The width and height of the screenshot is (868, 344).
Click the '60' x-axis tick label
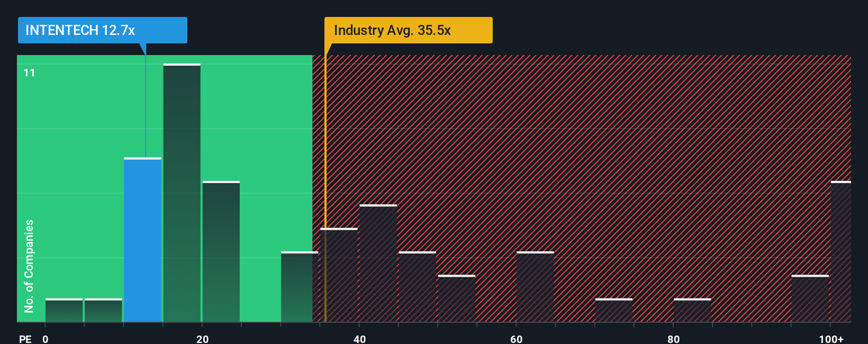(x=517, y=339)
